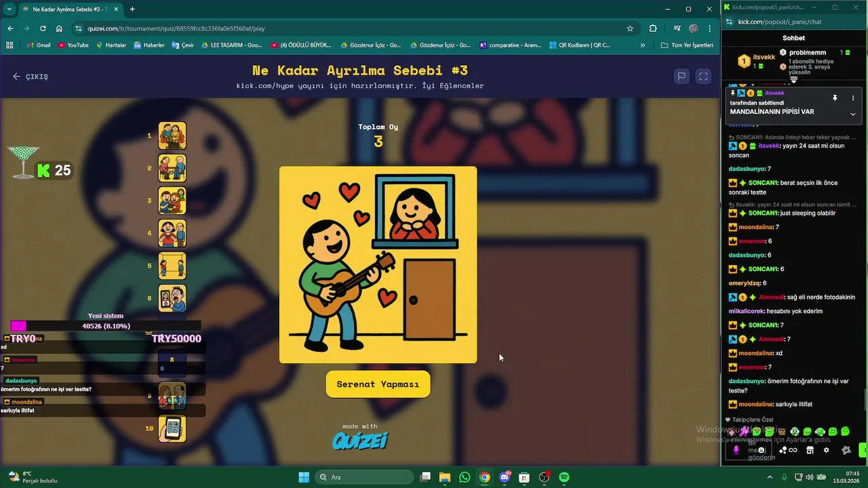Select rank 10 phone thumbnail in list
The height and width of the screenshot is (488, 868).
pos(172,428)
